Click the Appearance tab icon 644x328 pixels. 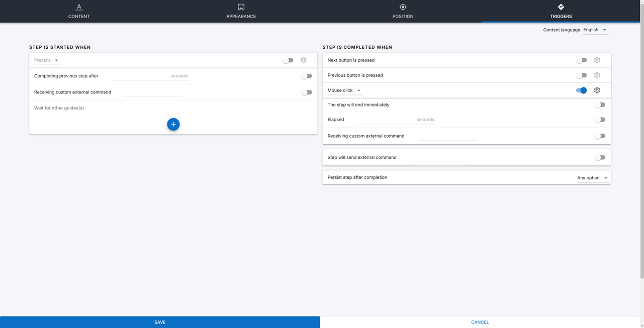click(241, 7)
